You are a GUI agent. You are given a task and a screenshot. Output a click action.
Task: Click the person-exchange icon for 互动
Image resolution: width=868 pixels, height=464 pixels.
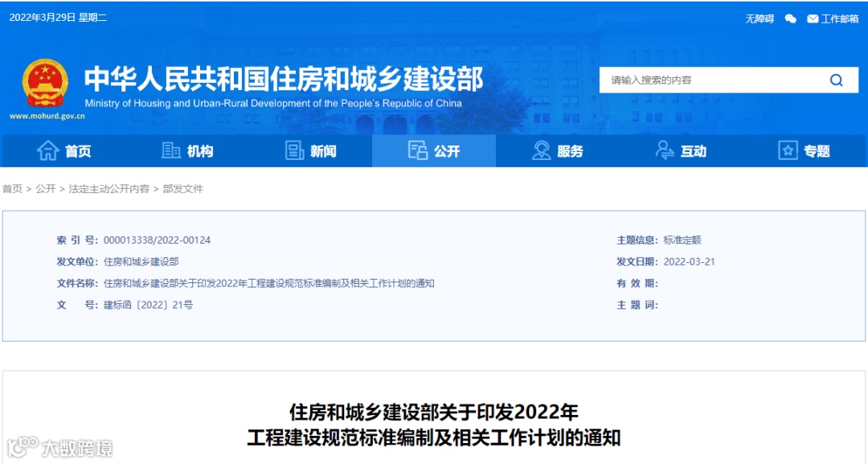coord(665,150)
